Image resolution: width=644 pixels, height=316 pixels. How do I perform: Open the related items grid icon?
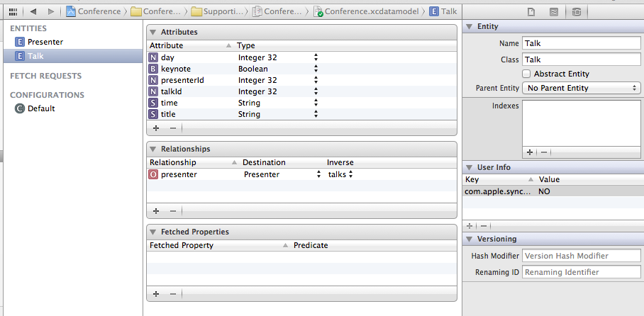click(13, 11)
